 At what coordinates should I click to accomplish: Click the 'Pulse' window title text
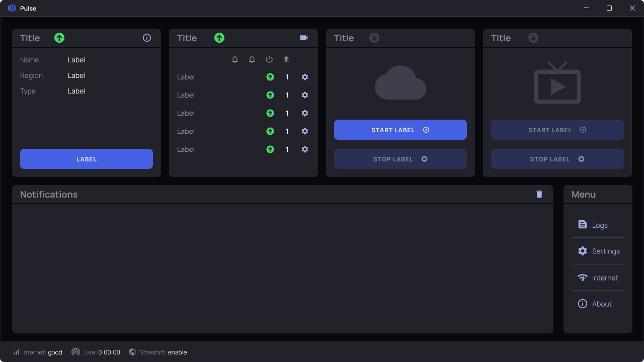(x=28, y=9)
